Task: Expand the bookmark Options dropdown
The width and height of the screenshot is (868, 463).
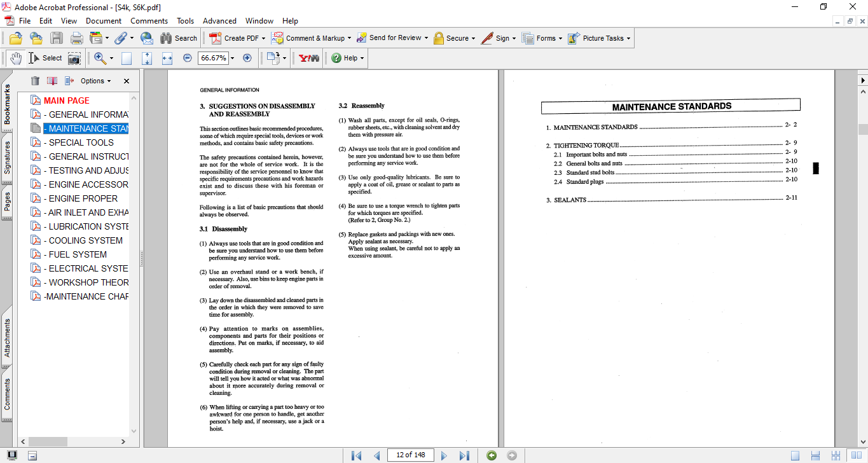Action: (x=95, y=81)
